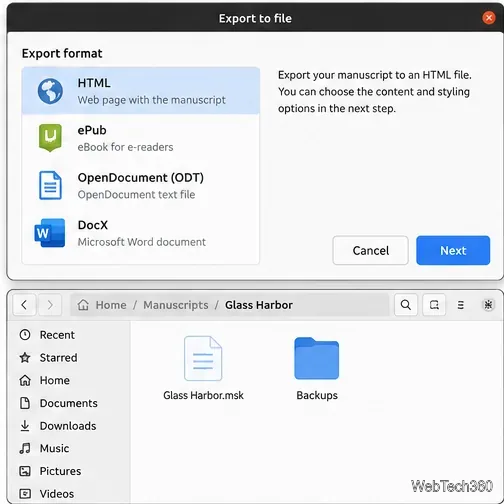Cancel the export dialog
Viewport: 504px width, 504px height.
tap(370, 250)
